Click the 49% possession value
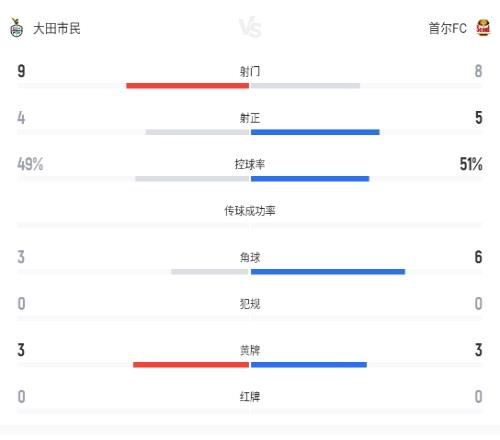This screenshot has width=500, height=440. coord(30,164)
